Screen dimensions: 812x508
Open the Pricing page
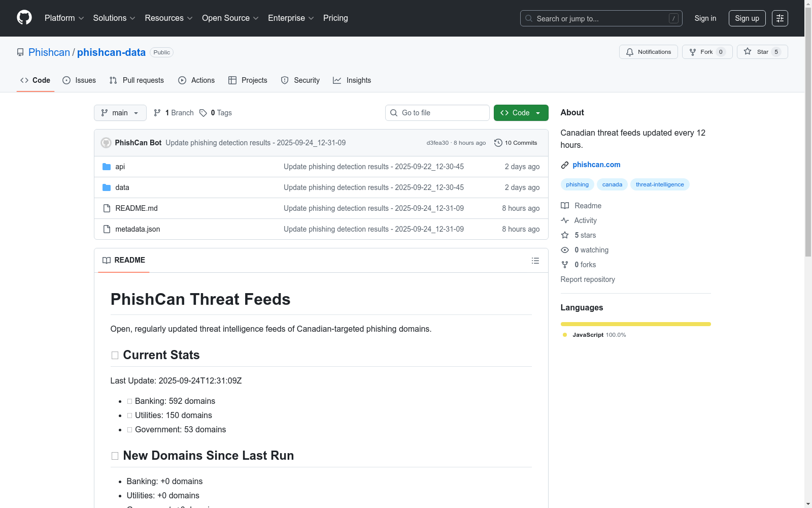tap(335, 18)
